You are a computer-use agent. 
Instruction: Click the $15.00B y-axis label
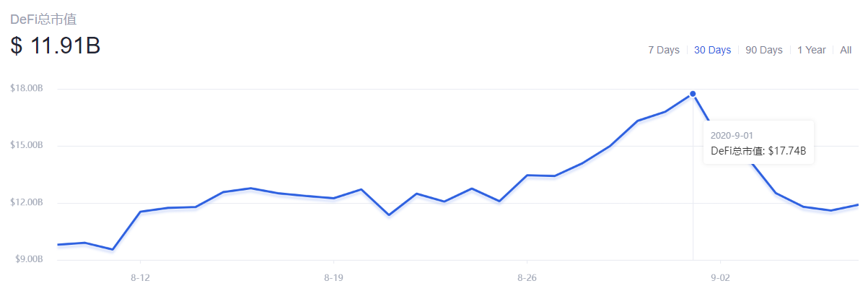point(27,145)
